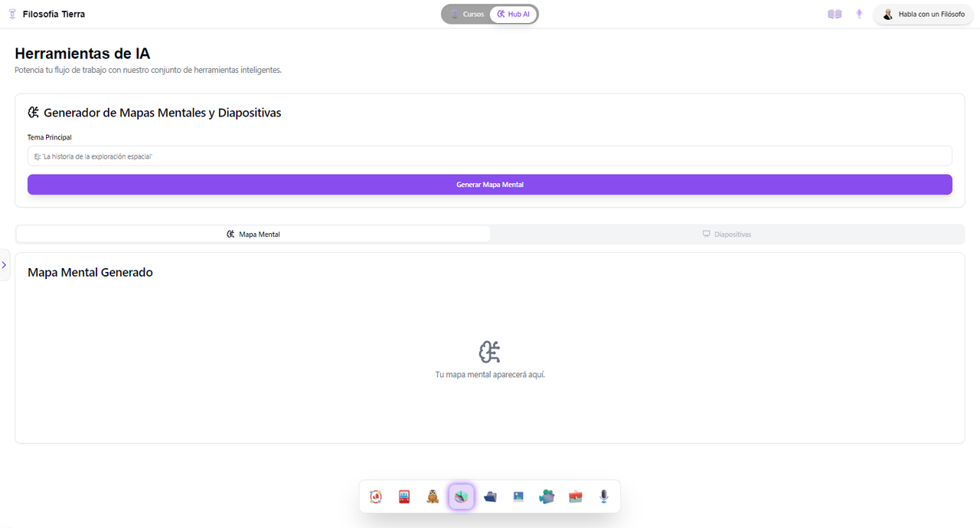Open the microphone dock icon
The height and width of the screenshot is (528, 980).
pyautogui.click(x=604, y=497)
